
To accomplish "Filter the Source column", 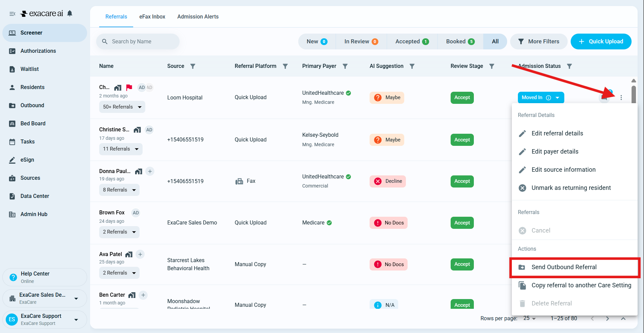I will [193, 66].
